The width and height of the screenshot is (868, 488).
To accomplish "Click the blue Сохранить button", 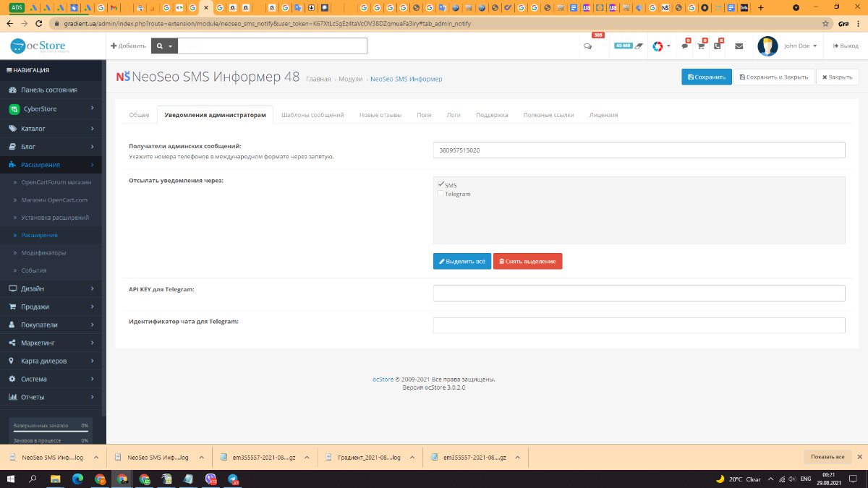I will [x=706, y=77].
